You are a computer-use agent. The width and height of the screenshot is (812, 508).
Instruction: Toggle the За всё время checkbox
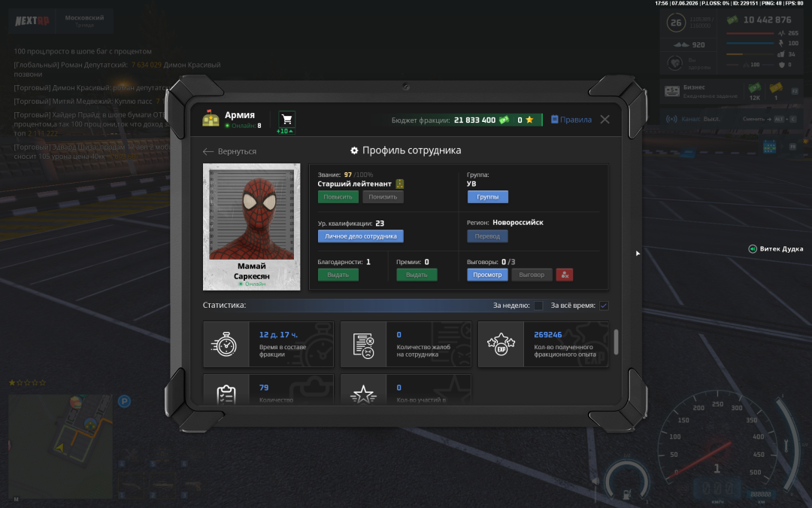pyautogui.click(x=603, y=306)
